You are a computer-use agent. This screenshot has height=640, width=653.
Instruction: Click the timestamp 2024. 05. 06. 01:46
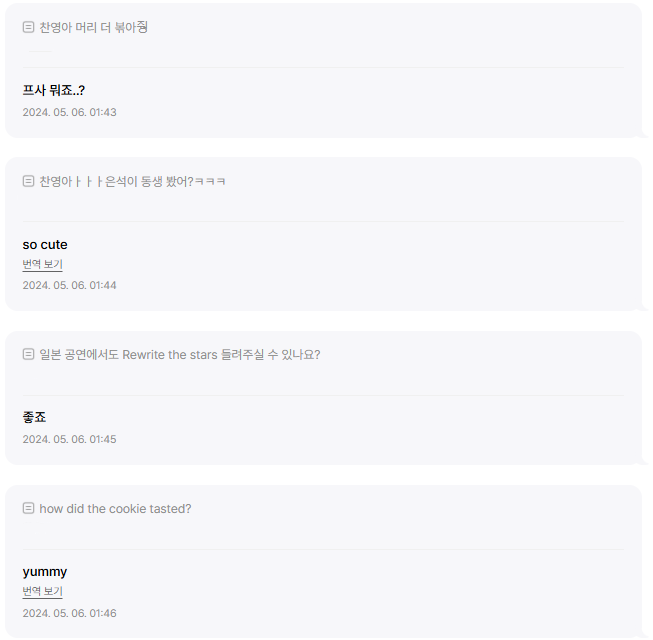coord(70,614)
